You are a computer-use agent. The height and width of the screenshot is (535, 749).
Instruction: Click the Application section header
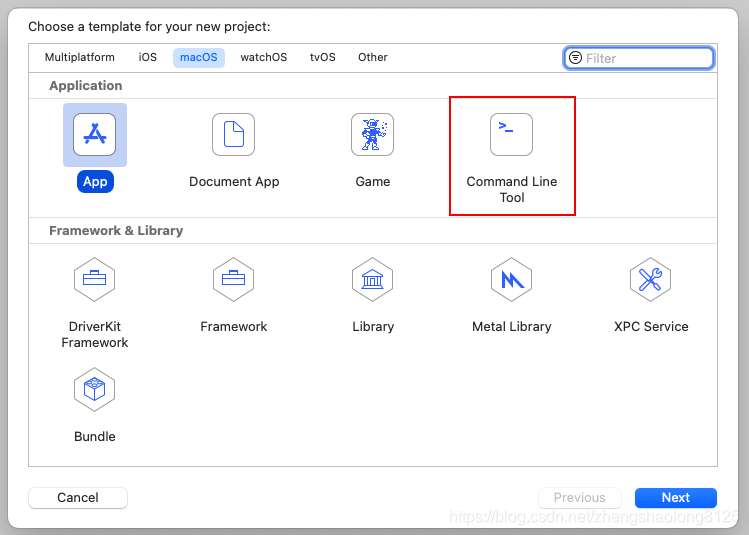pos(86,86)
